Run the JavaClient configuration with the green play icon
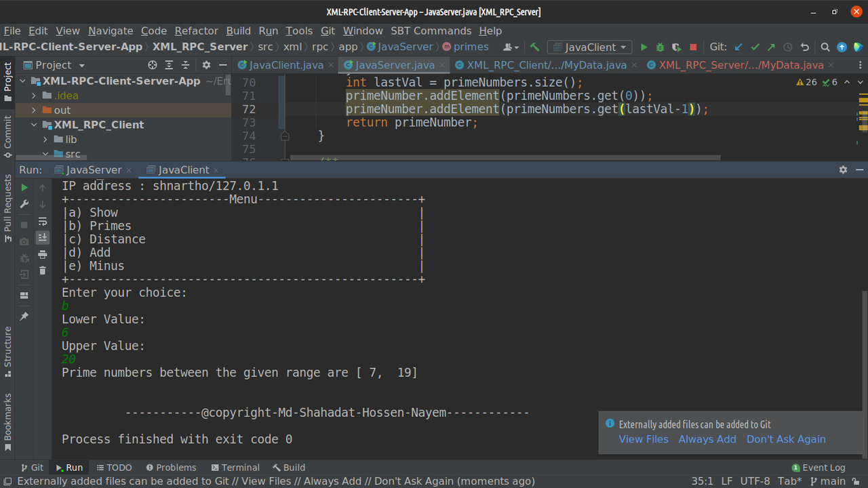Screen dimensions: 868x488 [x=643, y=47]
